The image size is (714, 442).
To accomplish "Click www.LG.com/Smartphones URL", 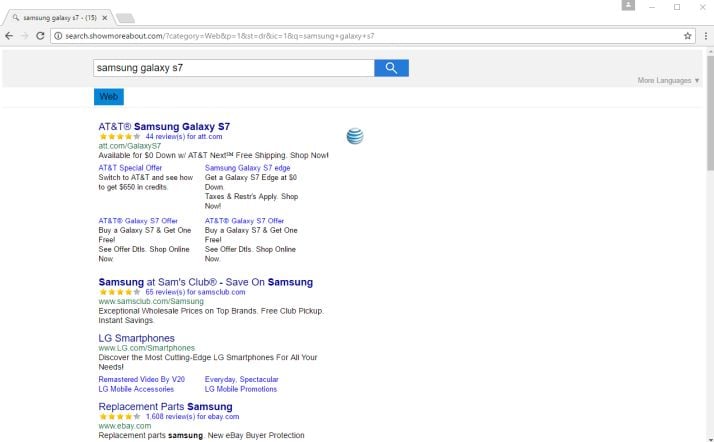I will click(x=147, y=348).
